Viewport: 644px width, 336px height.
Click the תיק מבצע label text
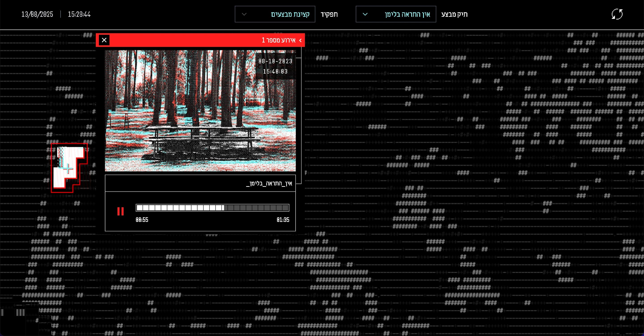coord(454,14)
